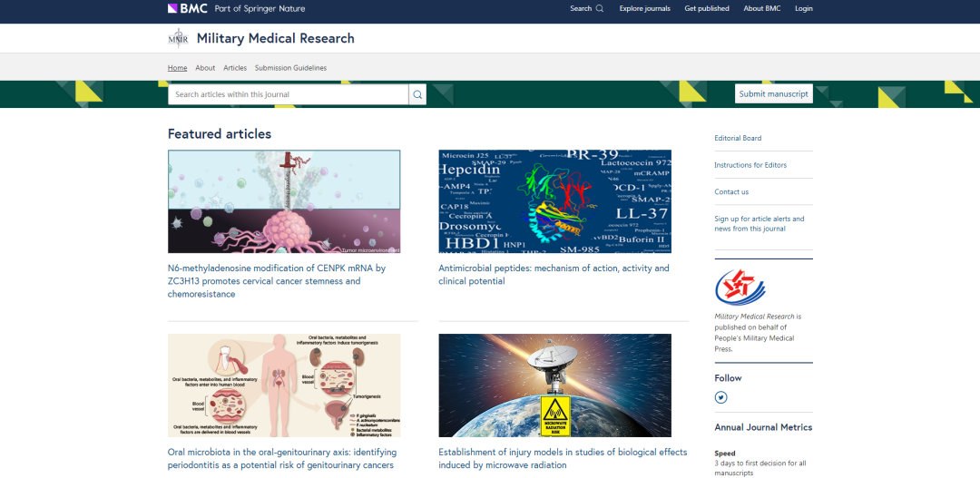Screen dimensions: 980x478
Task: Click the Submit manuscript button
Action: [x=773, y=94]
